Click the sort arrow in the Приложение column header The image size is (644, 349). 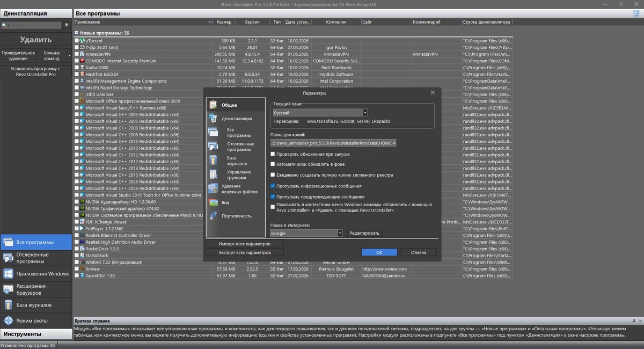pos(209,23)
